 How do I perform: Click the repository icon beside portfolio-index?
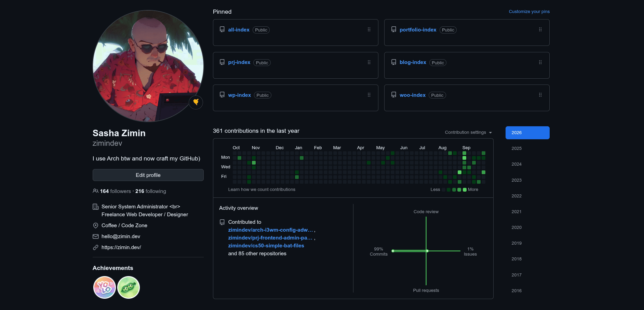(x=394, y=29)
